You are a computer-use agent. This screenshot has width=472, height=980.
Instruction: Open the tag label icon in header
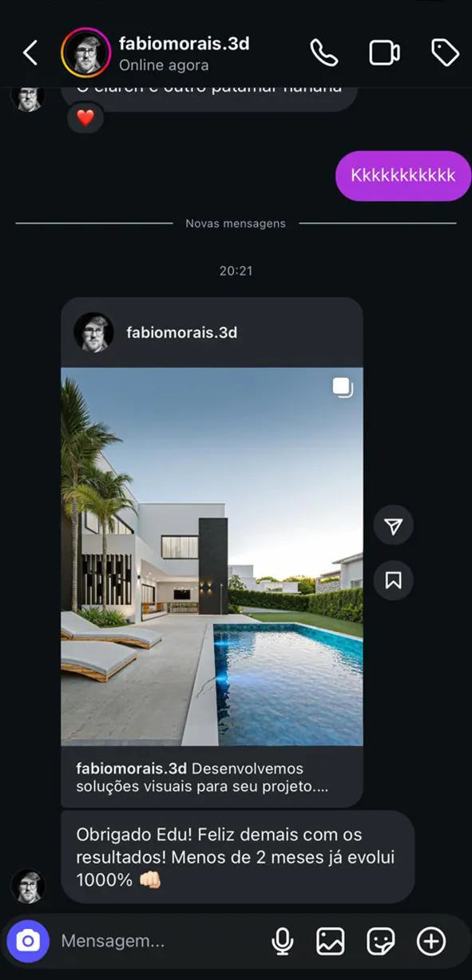pos(445,53)
